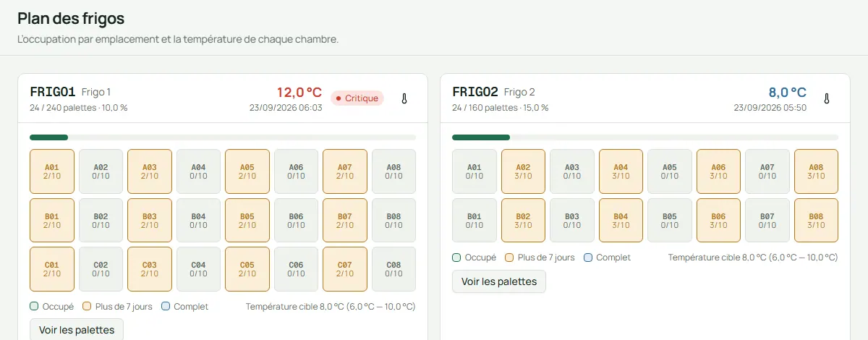This screenshot has width=868, height=340.
Task: Click Plus de 7 jours swatch in FRIGO2
Action: 509,258
